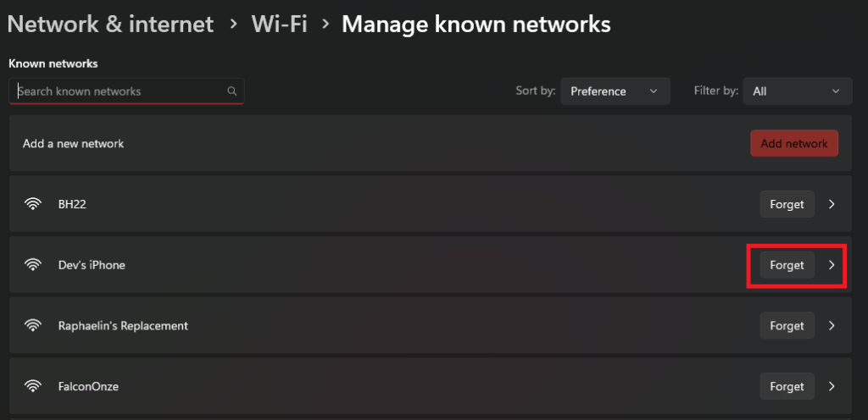The width and height of the screenshot is (868, 420).
Task: Expand Raphaelin's Replacement chevron arrow
Action: 832,325
